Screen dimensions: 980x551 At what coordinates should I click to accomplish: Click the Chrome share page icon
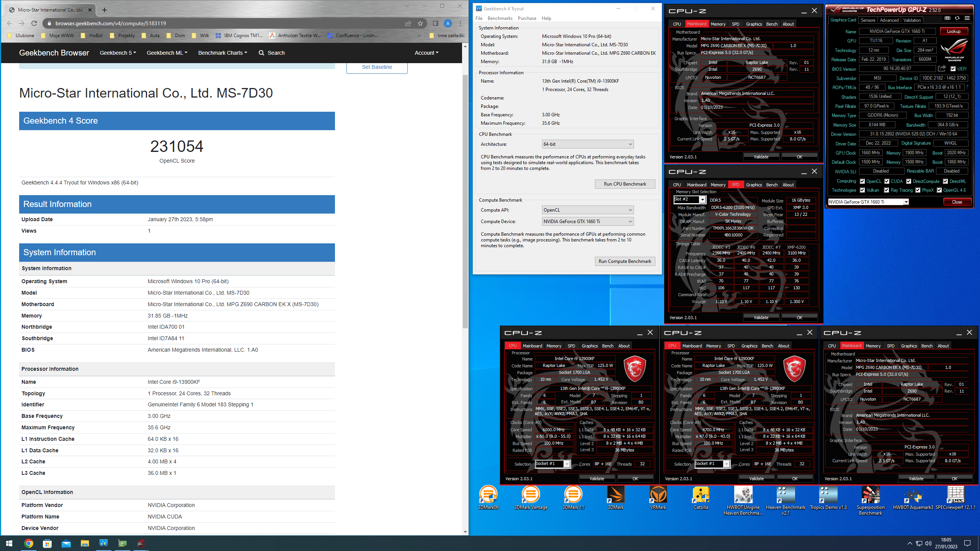point(408,23)
